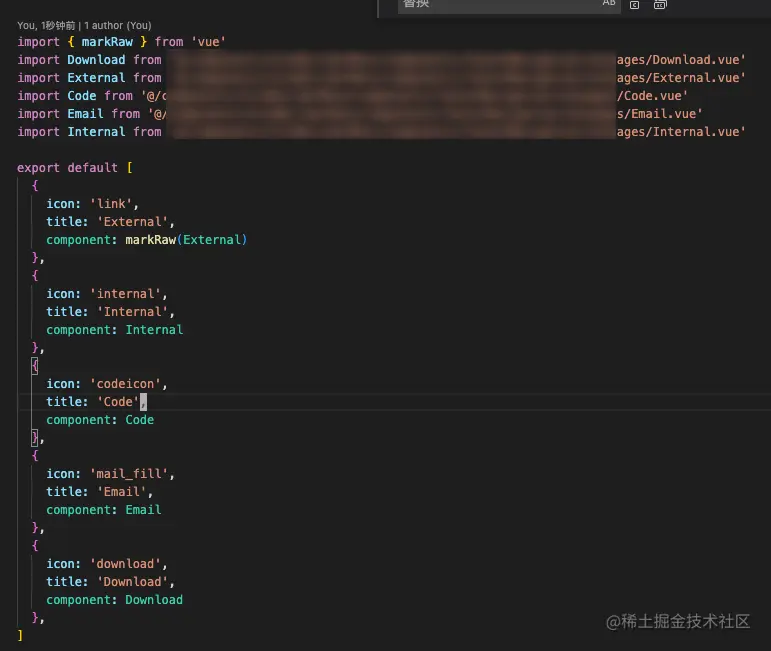The image size is (771, 651).
Task: Click 'Code' identifier in its import statement
Action: pos(82,96)
